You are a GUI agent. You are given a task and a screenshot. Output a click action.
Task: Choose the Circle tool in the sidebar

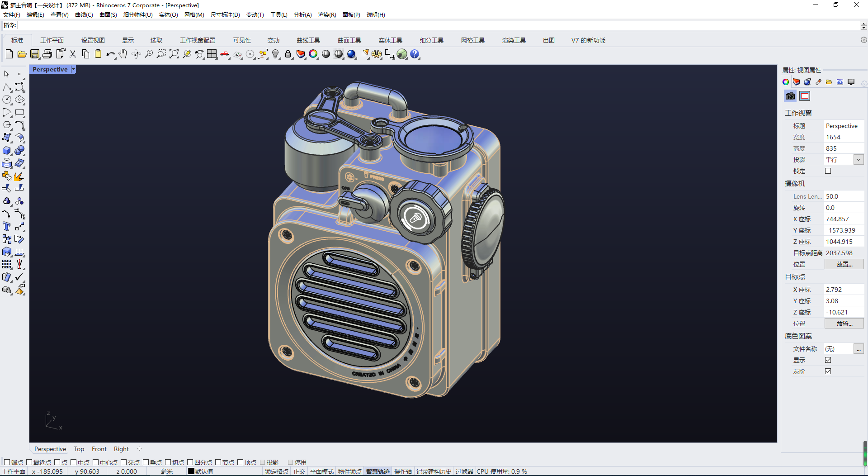[7, 100]
